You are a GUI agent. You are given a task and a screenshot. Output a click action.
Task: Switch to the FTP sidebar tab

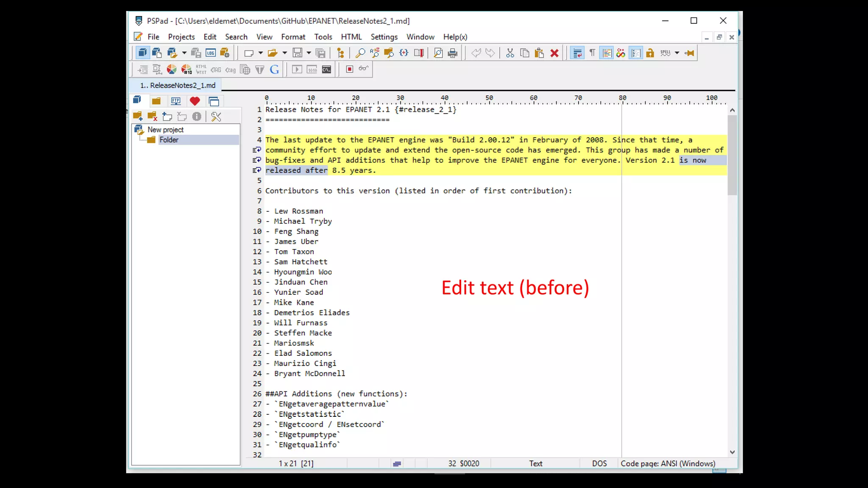tap(175, 101)
